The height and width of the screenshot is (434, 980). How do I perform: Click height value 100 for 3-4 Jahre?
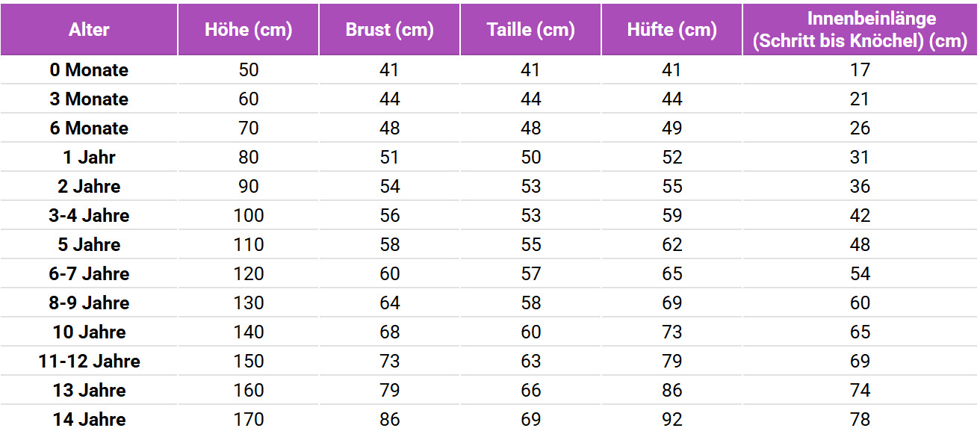point(249,216)
